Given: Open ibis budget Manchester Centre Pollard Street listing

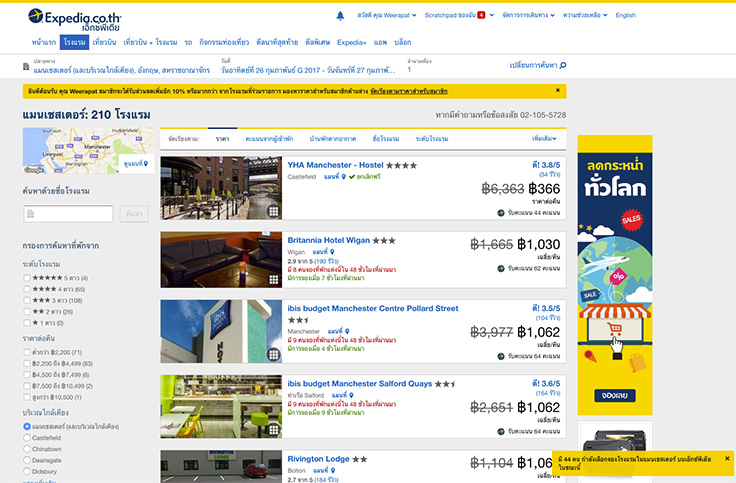Looking at the screenshot, I should point(373,308).
